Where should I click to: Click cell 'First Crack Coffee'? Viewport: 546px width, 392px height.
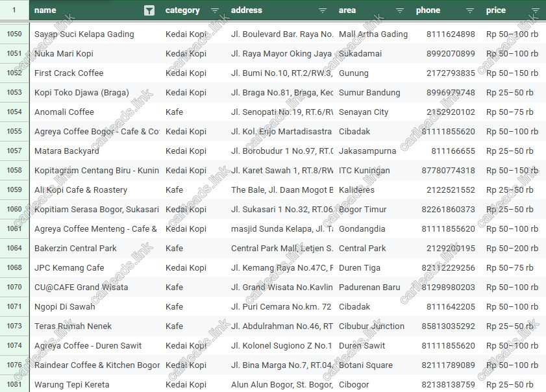[x=95, y=73]
